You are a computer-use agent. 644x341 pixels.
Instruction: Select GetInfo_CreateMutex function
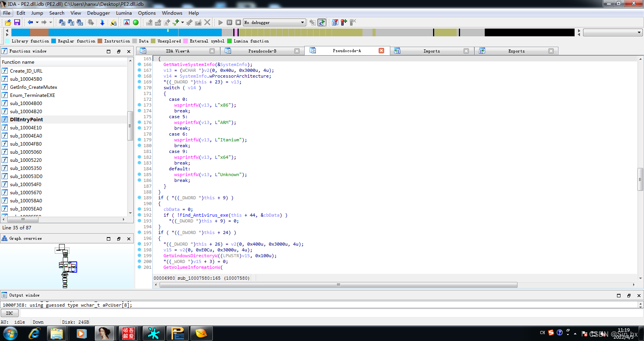point(34,87)
